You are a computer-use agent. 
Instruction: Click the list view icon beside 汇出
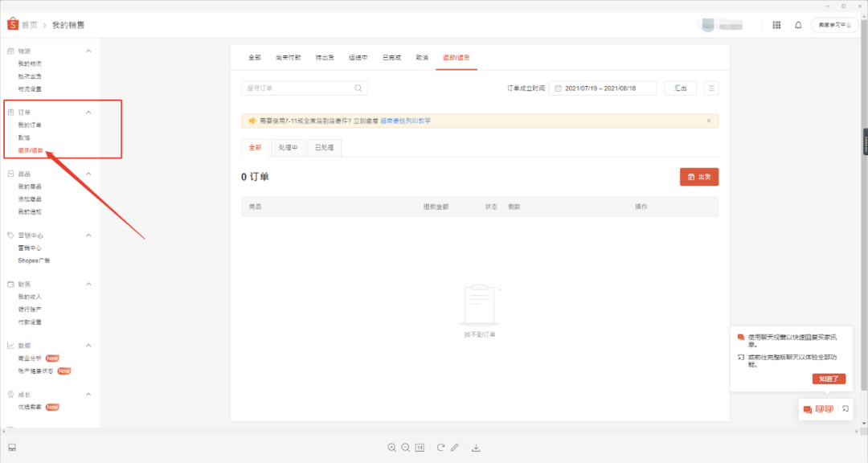click(x=710, y=88)
